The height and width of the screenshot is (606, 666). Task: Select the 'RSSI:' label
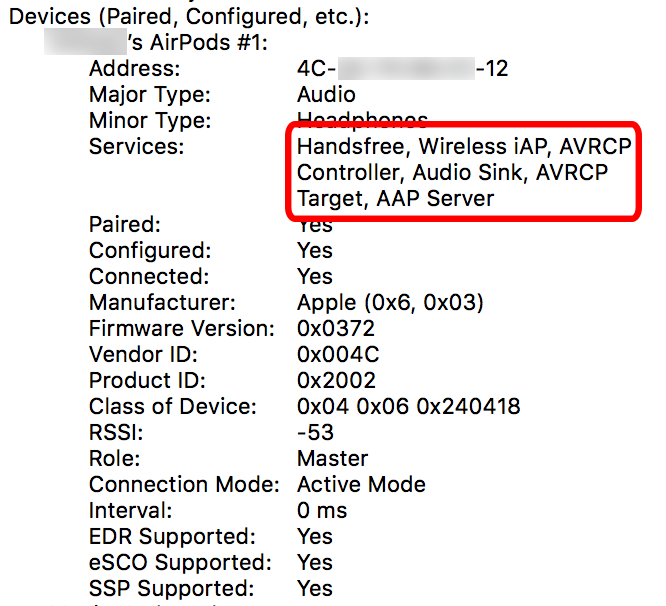click(x=116, y=432)
